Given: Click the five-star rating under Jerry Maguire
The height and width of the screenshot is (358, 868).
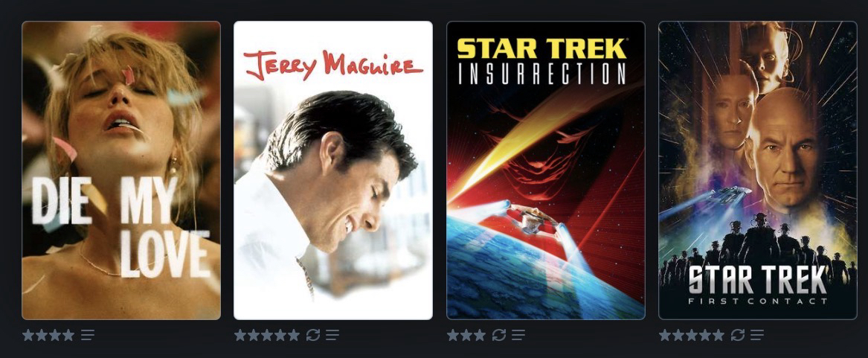Looking at the screenshot, I should coord(267,335).
